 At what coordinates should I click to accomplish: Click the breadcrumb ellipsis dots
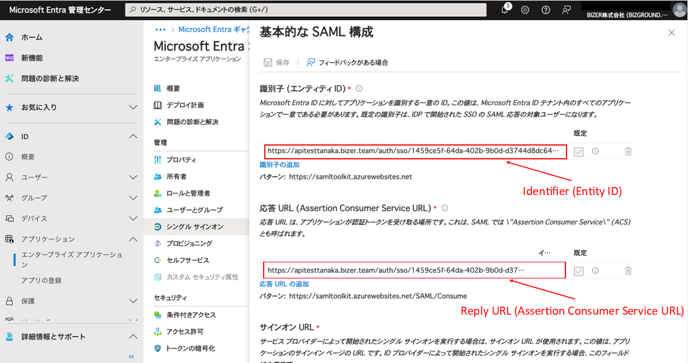point(160,30)
